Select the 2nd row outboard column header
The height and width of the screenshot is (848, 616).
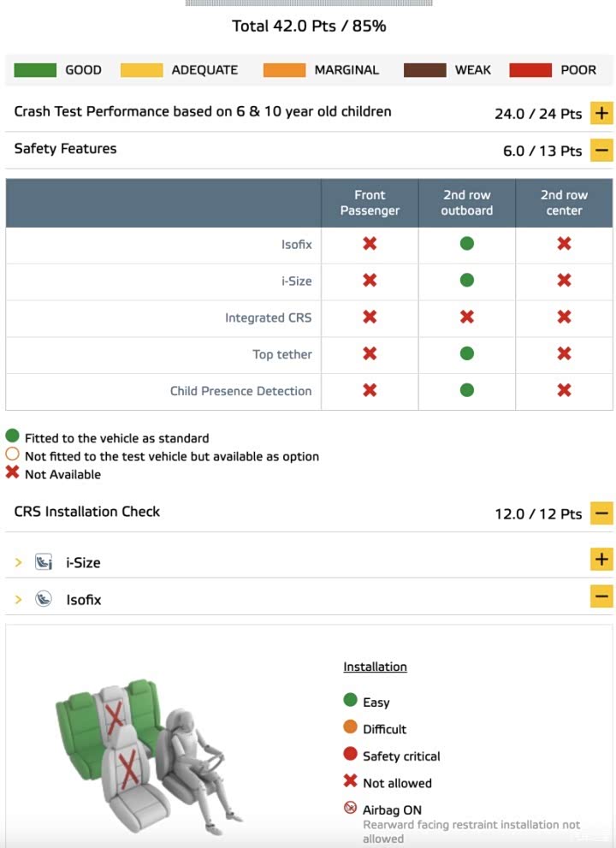click(467, 203)
